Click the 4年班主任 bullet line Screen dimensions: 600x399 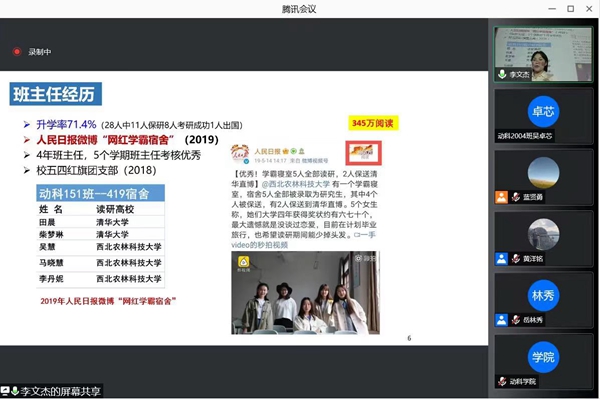119,155
